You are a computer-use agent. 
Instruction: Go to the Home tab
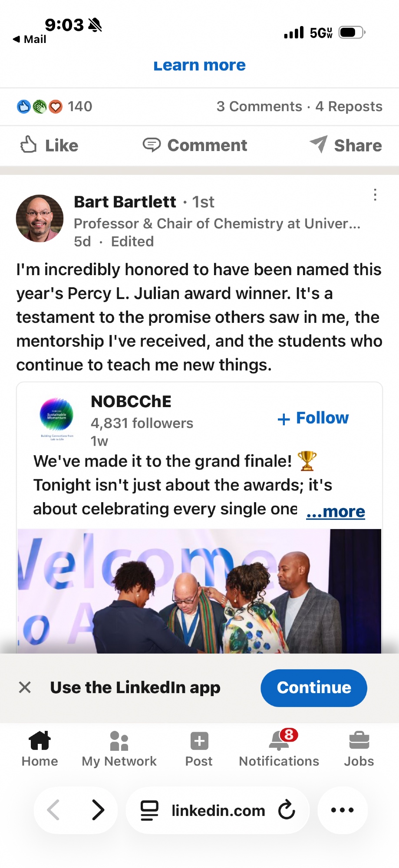point(40,749)
